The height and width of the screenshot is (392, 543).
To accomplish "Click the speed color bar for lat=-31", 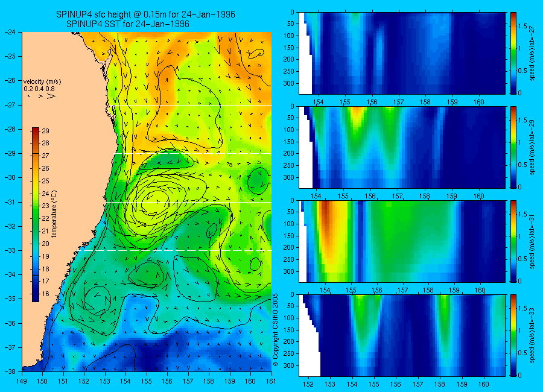I will (513, 241).
